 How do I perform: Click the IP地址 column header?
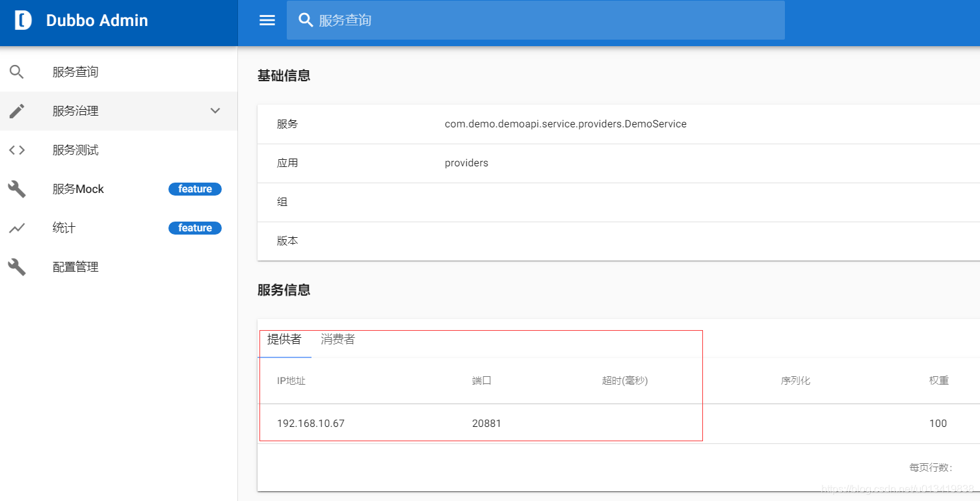(291, 381)
